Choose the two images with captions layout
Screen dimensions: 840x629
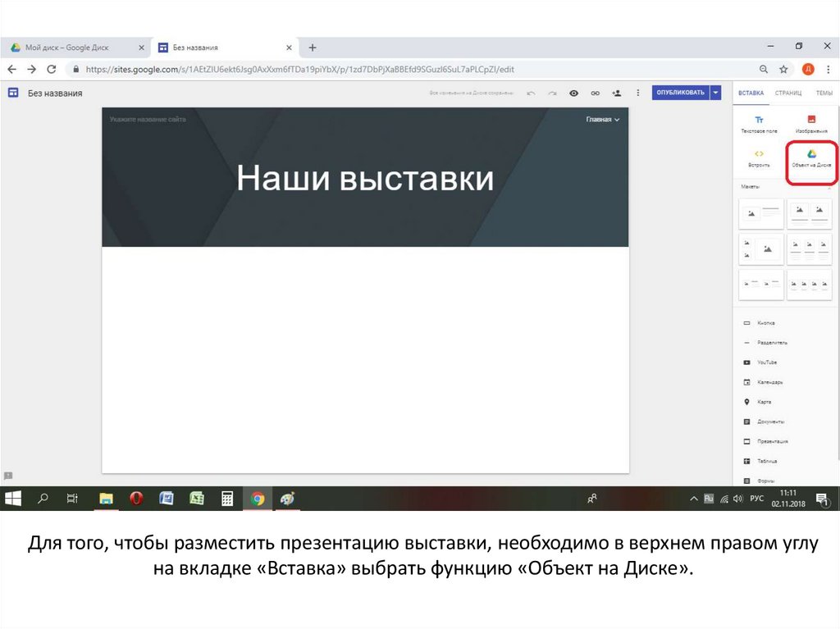tap(809, 213)
